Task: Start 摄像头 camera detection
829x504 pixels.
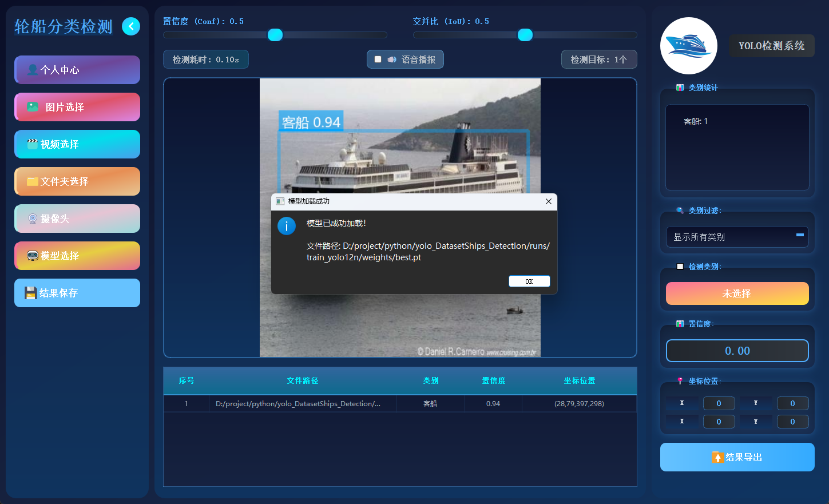Action: [77, 219]
